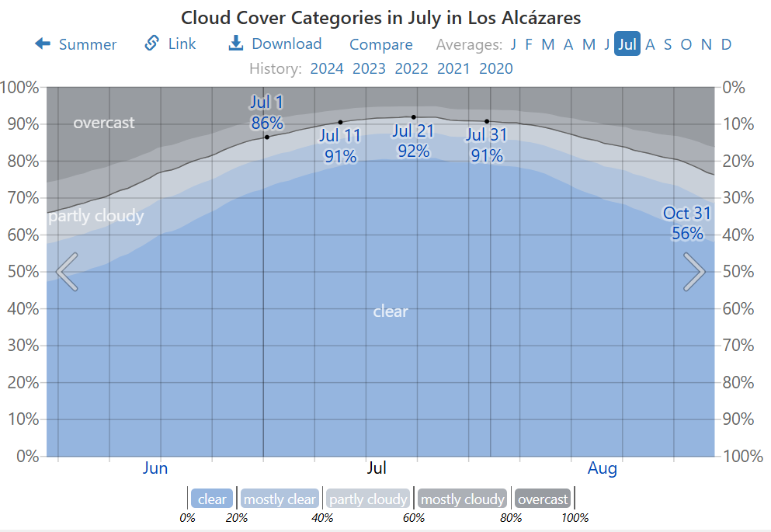Click the Download arrow icon
Screen dimensions: 771x532
click(x=236, y=43)
